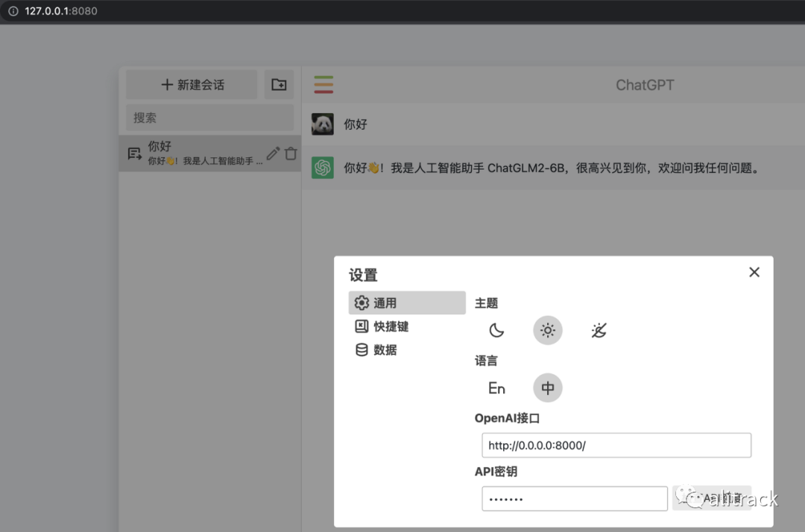Select the light sun theme

[548, 330]
